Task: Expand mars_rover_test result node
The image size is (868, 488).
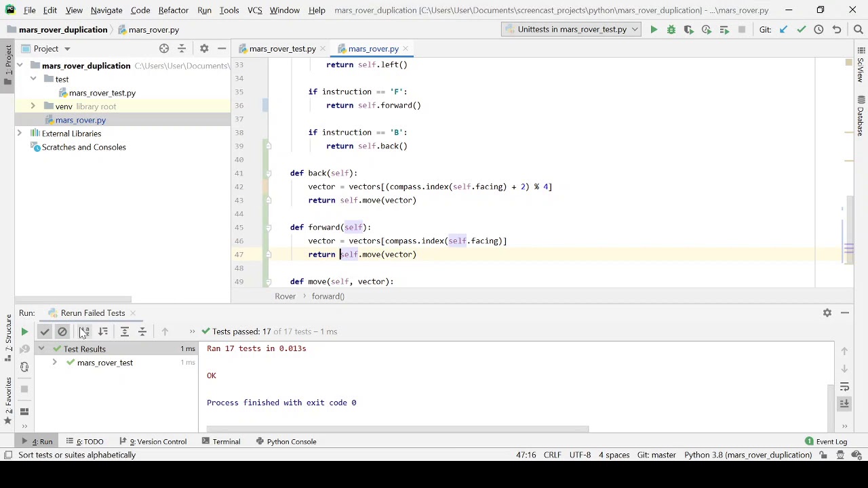Action: (54, 363)
